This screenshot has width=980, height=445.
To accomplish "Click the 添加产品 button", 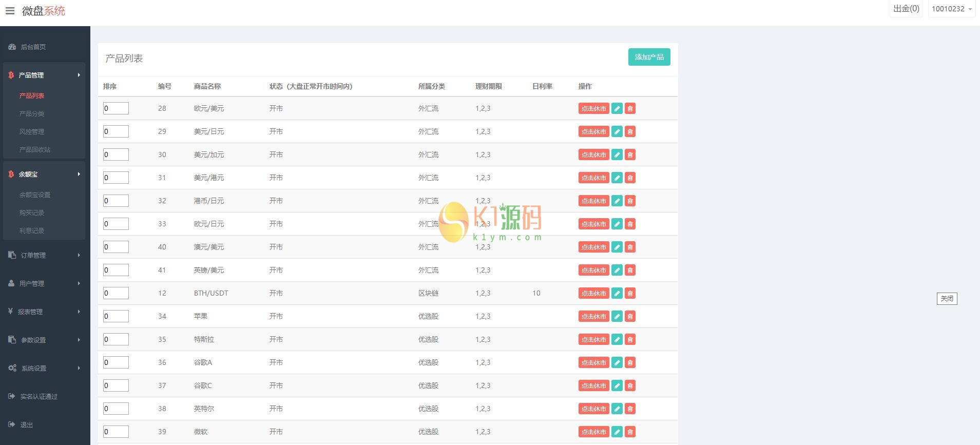I will coord(649,57).
